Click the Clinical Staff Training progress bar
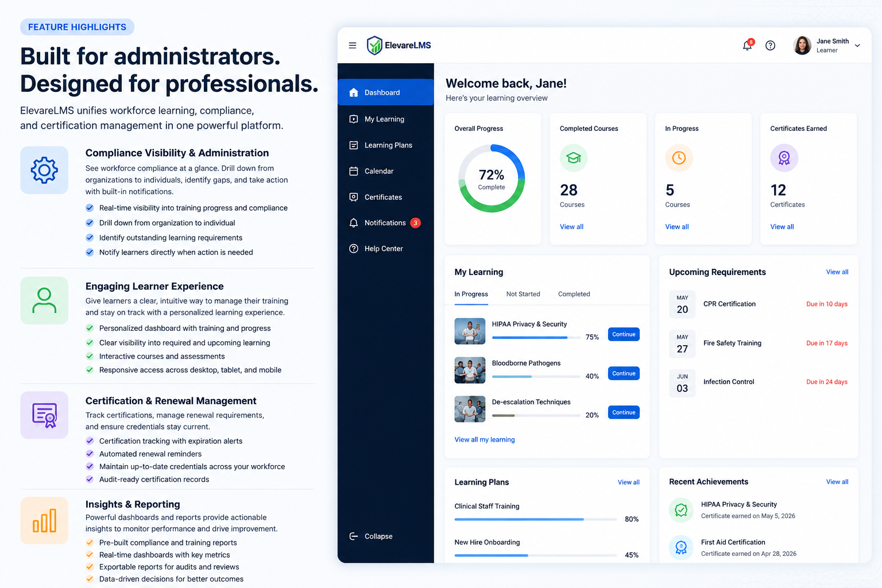This screenshot has height=588, width=882. coord(536,519)
